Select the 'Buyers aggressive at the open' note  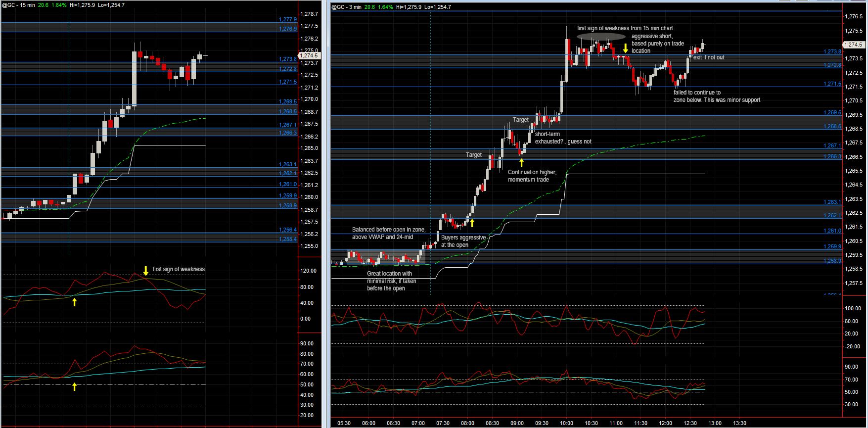pos(463,241)
